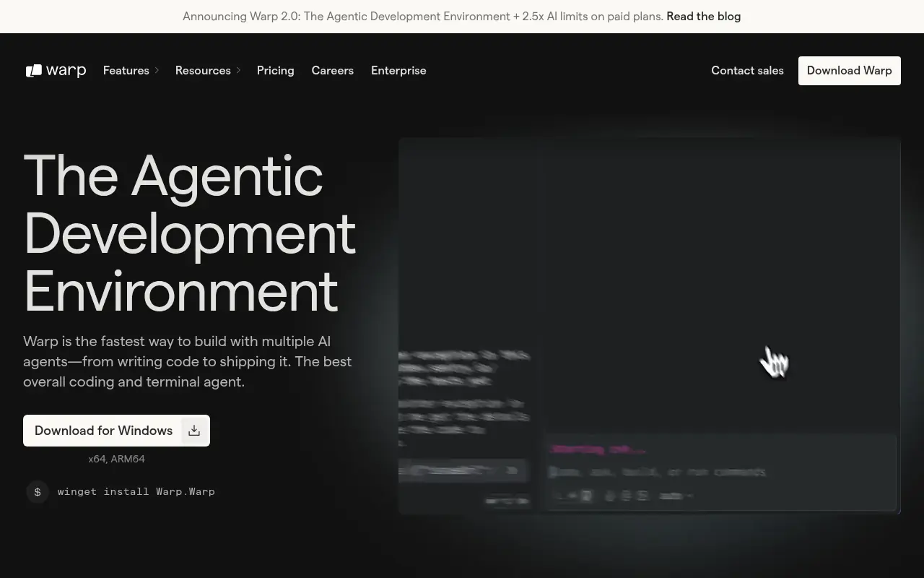Image resolution: width=924 pixels, height=578 pixels.
Task: Open the Pricing page
Action: (x=275, y=71)
